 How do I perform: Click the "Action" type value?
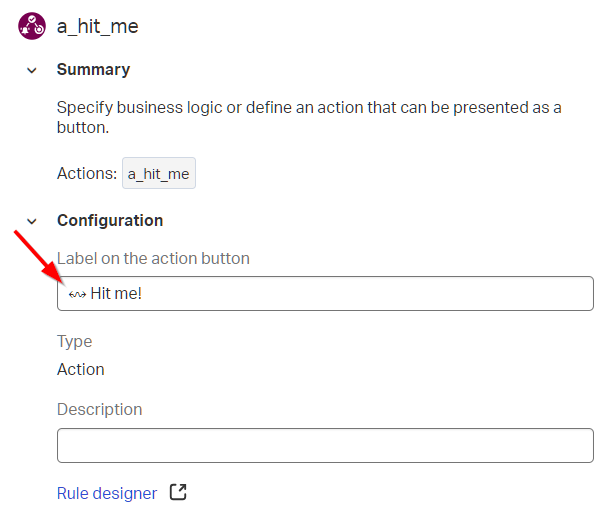tap(81, 369)
